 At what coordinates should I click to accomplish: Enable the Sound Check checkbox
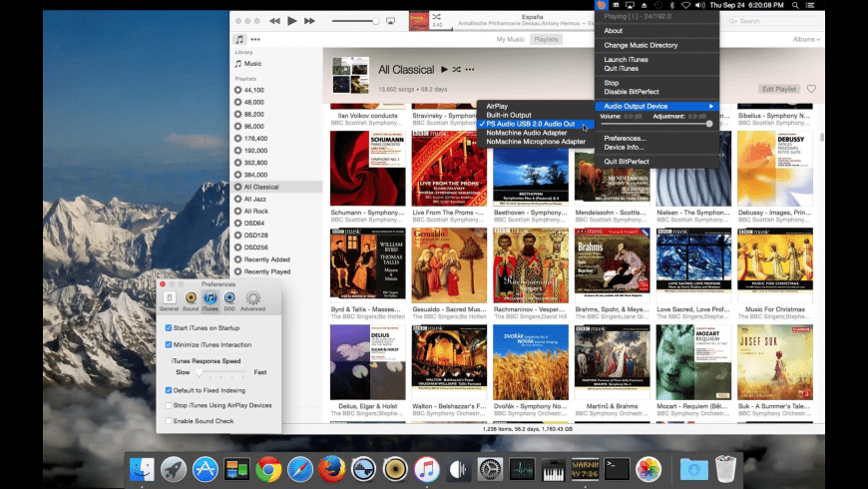(x=168, y=421)
